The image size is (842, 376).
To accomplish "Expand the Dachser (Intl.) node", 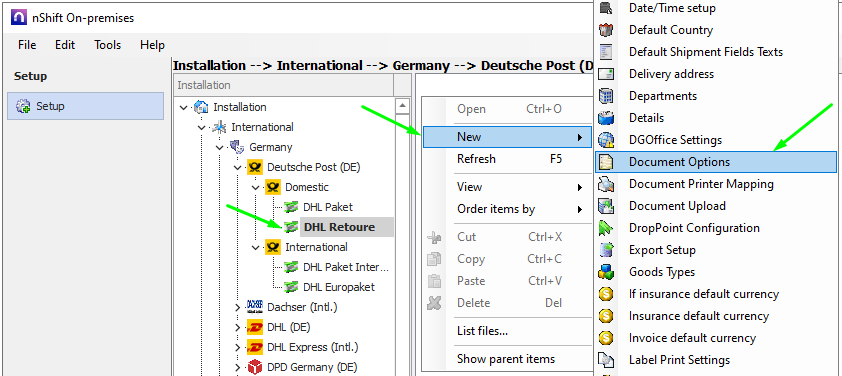I will (x=238, y=307).
